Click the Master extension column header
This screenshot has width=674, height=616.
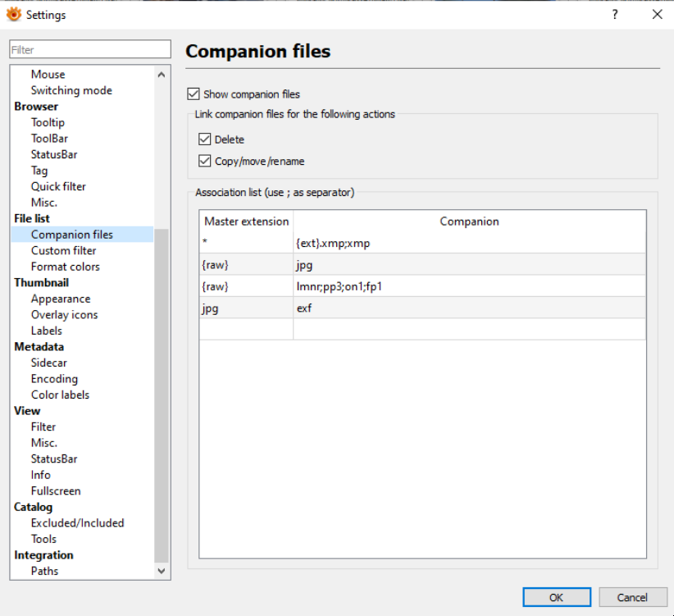tap(246, 221)
